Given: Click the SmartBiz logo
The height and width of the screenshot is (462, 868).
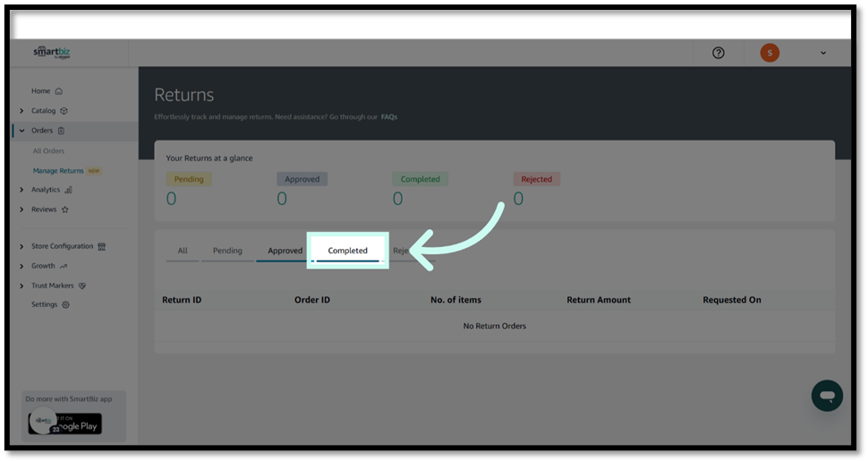Looking at the screenshot, I should tap(52, 52).
